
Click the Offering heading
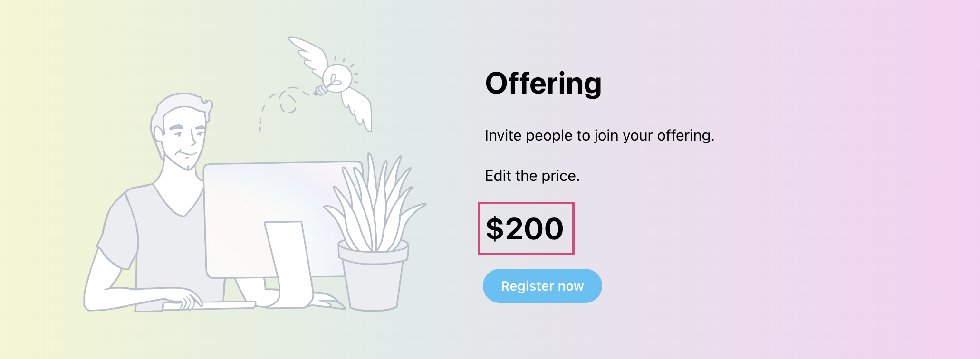click(543, 84)
